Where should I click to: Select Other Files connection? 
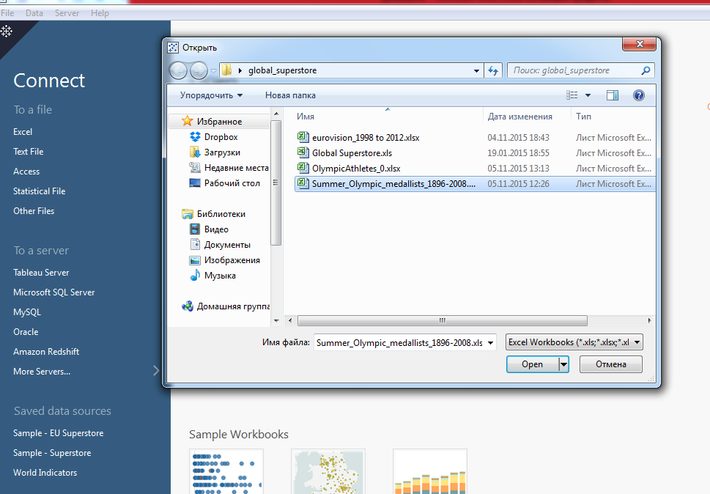coord(34,211)
